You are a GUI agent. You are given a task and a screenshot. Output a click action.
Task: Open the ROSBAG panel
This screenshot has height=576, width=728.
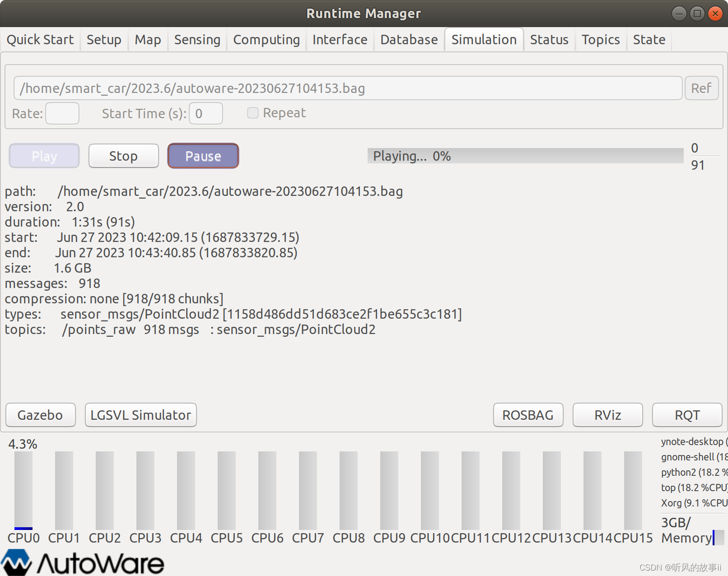(x=528, y=415)
